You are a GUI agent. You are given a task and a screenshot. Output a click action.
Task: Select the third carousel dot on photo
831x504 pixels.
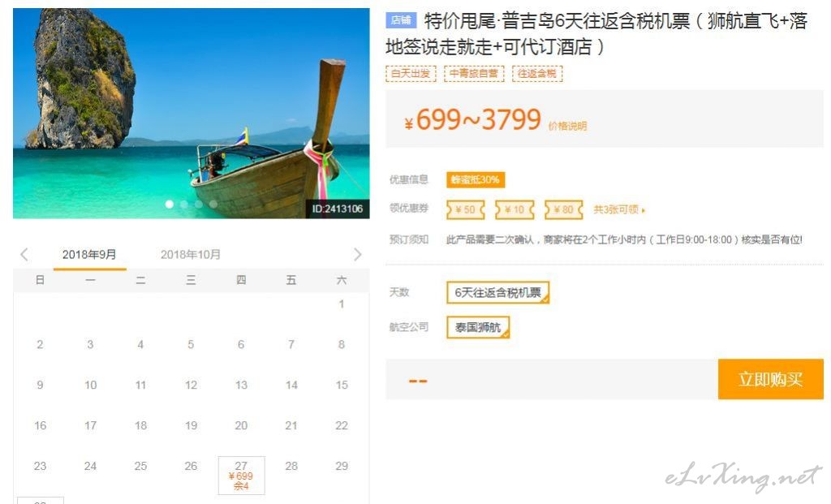(x=198, y=204)
